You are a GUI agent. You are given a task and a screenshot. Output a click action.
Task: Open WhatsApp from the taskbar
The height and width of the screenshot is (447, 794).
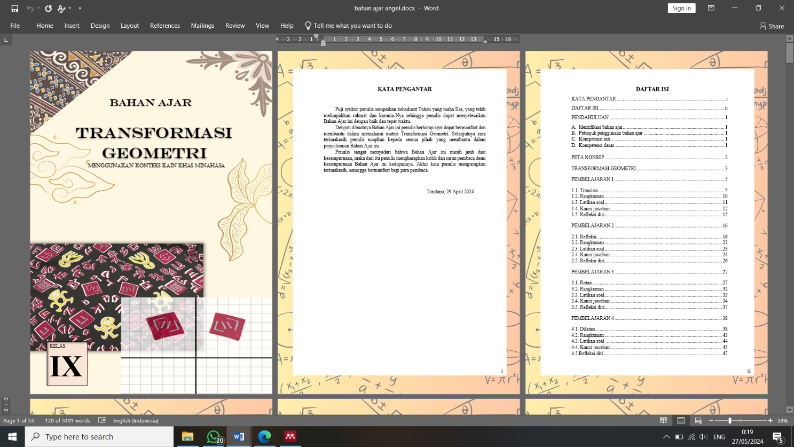pos(213,437)
